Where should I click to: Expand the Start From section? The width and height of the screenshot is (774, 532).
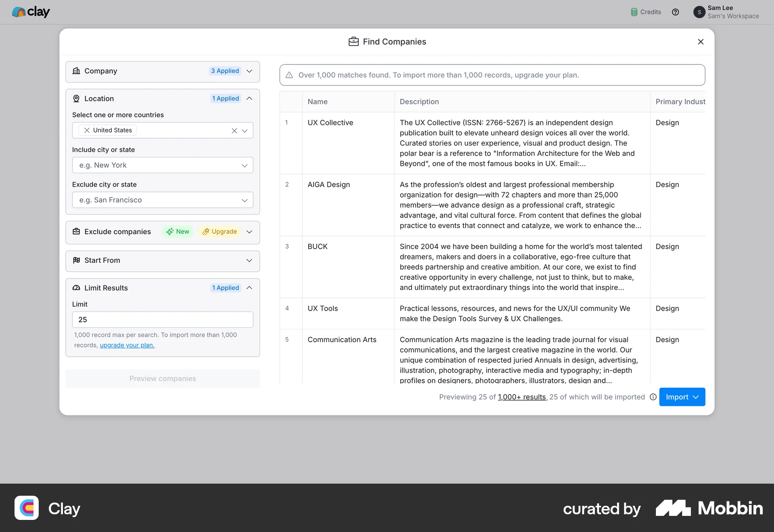(249, 261)
